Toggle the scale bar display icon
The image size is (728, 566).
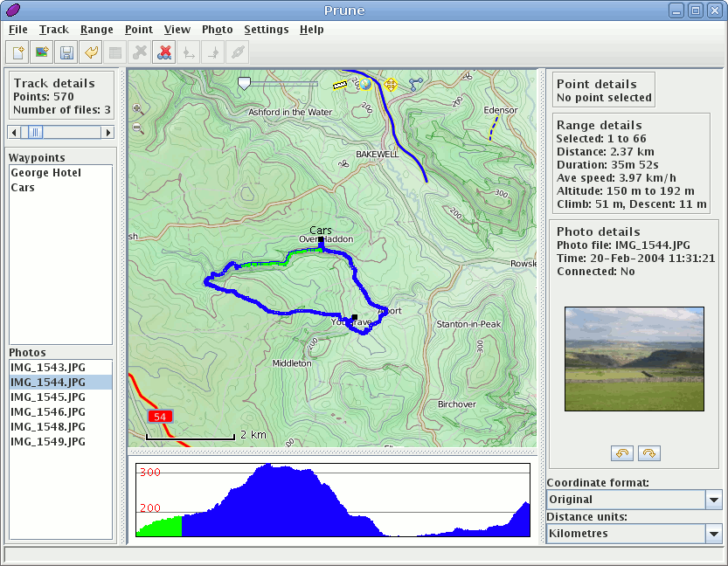tap(340, 85)
